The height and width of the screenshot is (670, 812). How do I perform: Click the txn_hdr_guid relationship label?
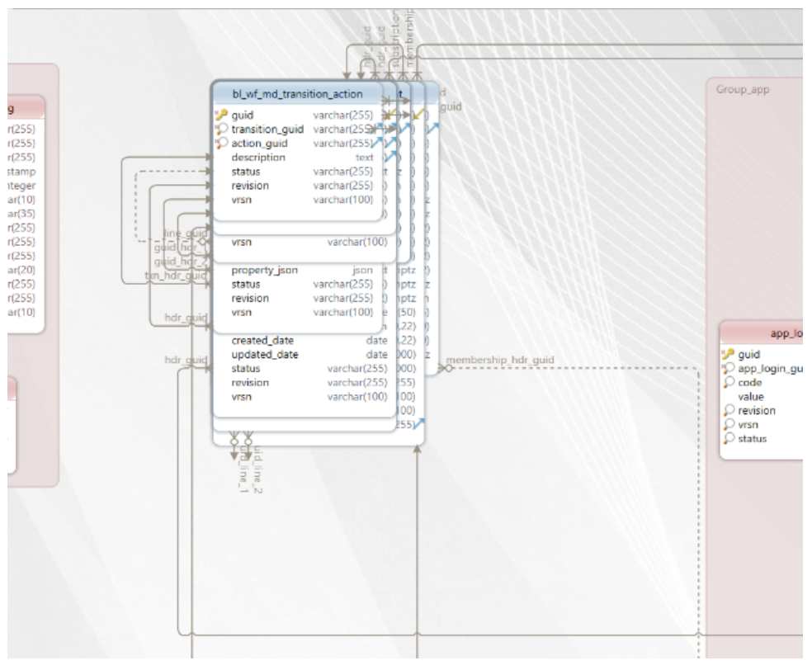tap(175, 276)
